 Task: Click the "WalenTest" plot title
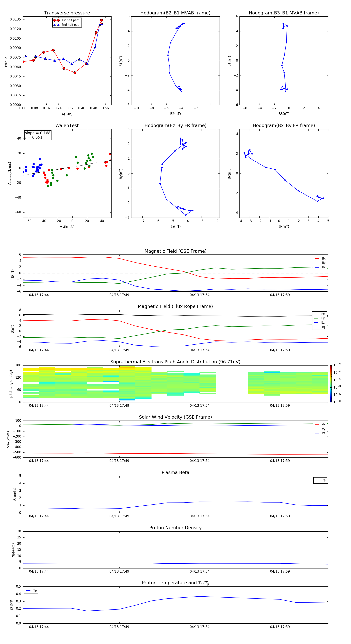click(x=67, y=125)
